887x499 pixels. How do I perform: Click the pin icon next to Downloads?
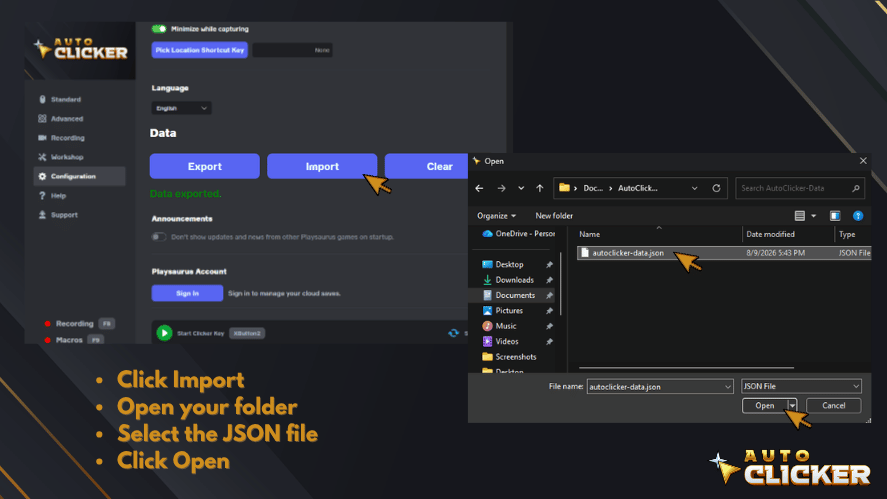(x=549, y=280)
